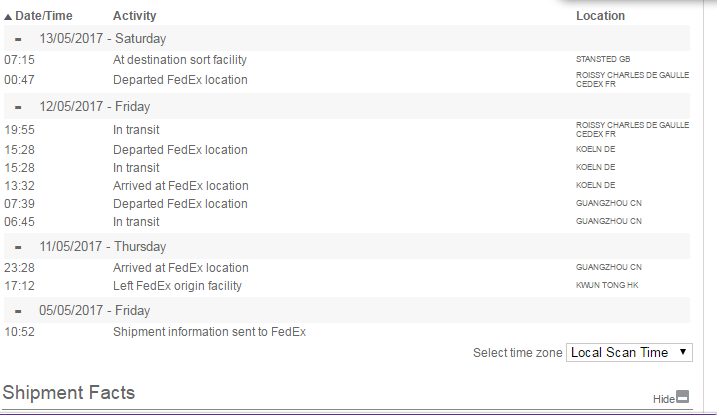Screen dimensions: 717x415
Task: Click the Activity column header
Action: pos(135,16)
